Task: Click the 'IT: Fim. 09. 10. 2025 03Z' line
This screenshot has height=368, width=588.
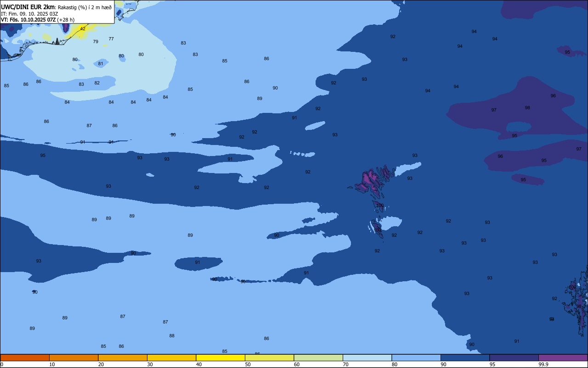Action: (x=29, y=14)
